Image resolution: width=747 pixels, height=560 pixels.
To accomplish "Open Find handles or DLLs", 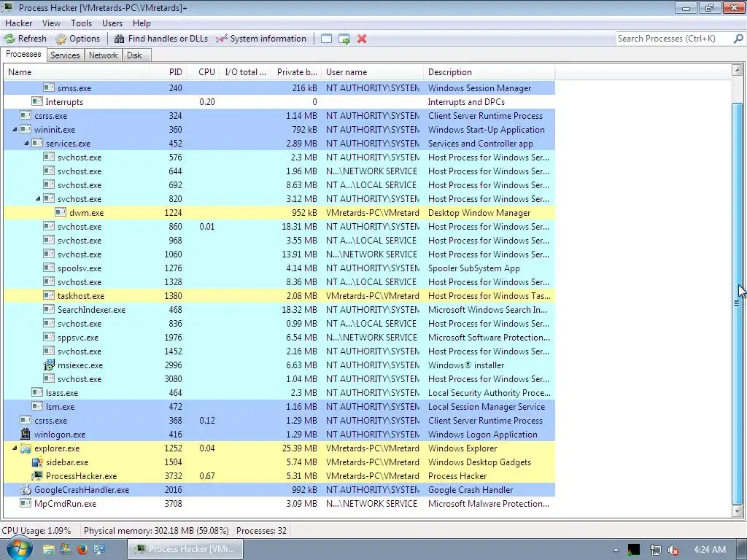I will [x=161, y=39].
